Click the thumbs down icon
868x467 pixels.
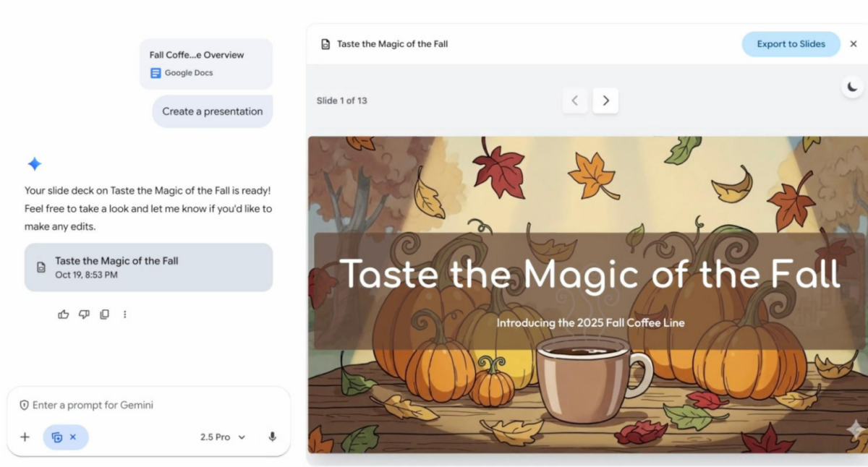pyautogui.click(x=84, y=314)
